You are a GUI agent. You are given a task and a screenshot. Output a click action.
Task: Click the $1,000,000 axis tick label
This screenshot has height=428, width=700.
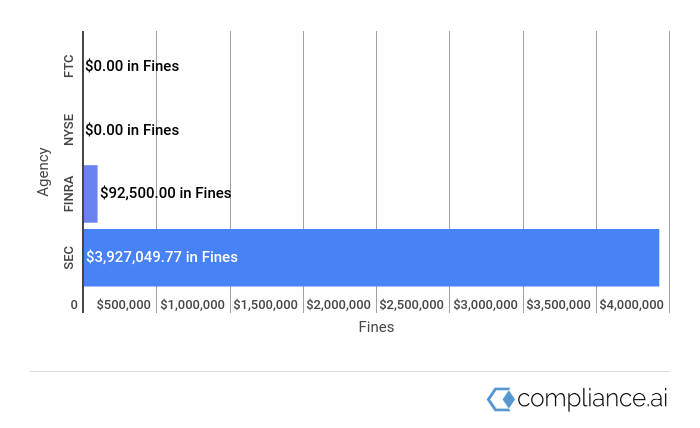click(x=192, y=305)
